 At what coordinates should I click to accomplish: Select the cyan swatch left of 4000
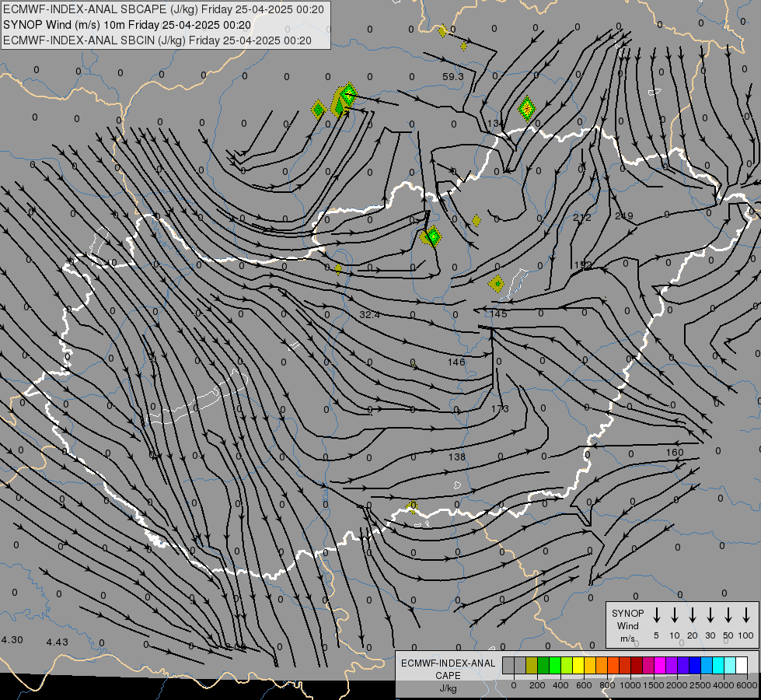pyautogui.click(x=718, y=665)
